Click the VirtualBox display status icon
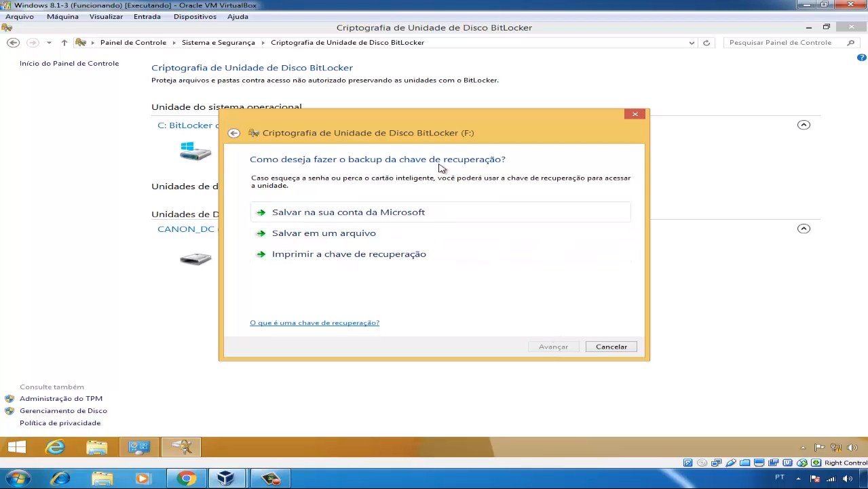 point(759,463)
